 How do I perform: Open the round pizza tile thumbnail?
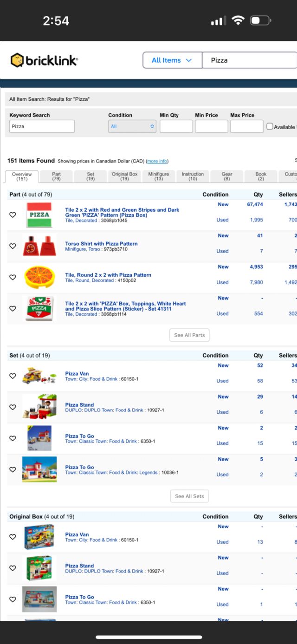point(39,277)
